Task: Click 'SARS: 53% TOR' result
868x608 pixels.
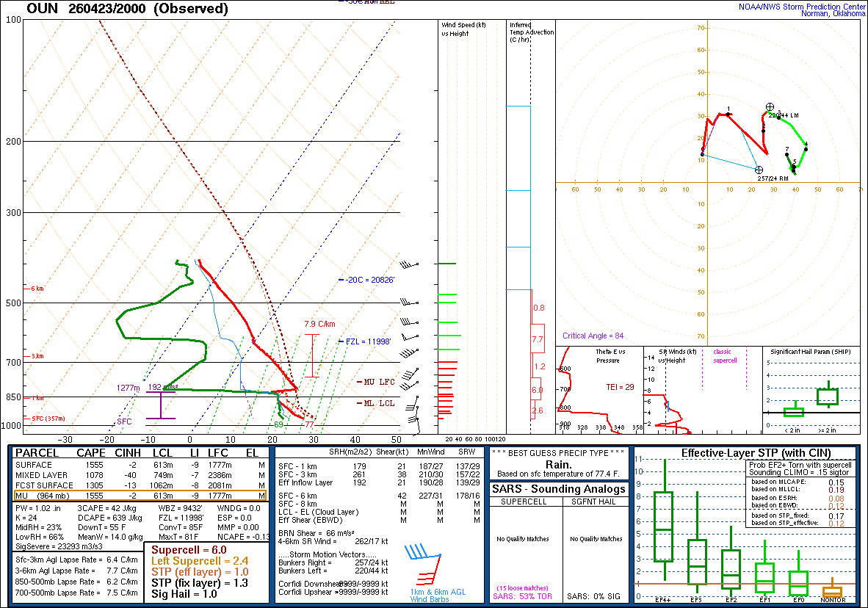Action: 522,596
